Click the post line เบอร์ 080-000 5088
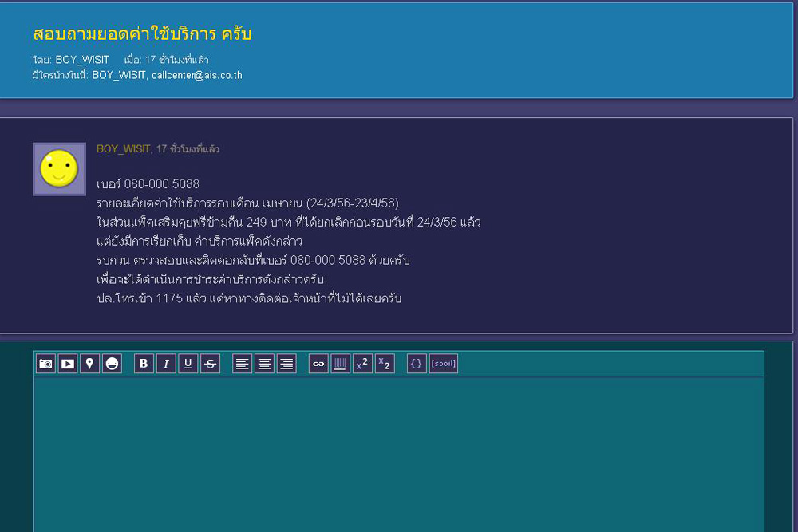Screen dimensions: 798x532 point(148,183)
